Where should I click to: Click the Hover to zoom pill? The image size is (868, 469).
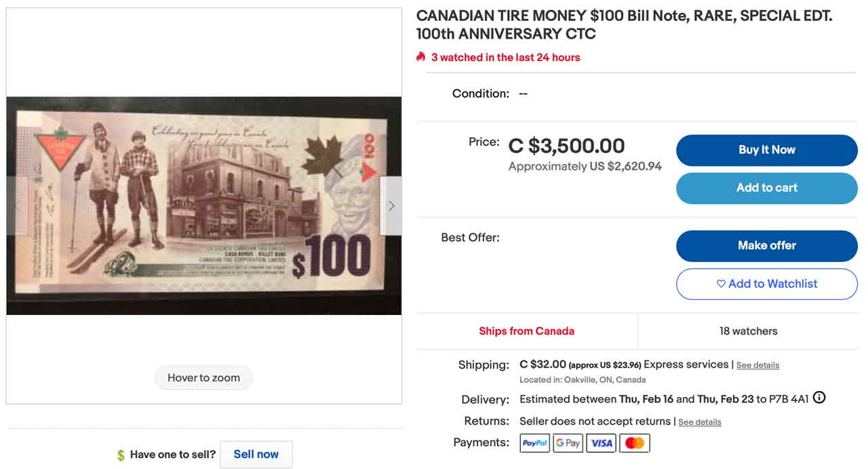(203, 378)
